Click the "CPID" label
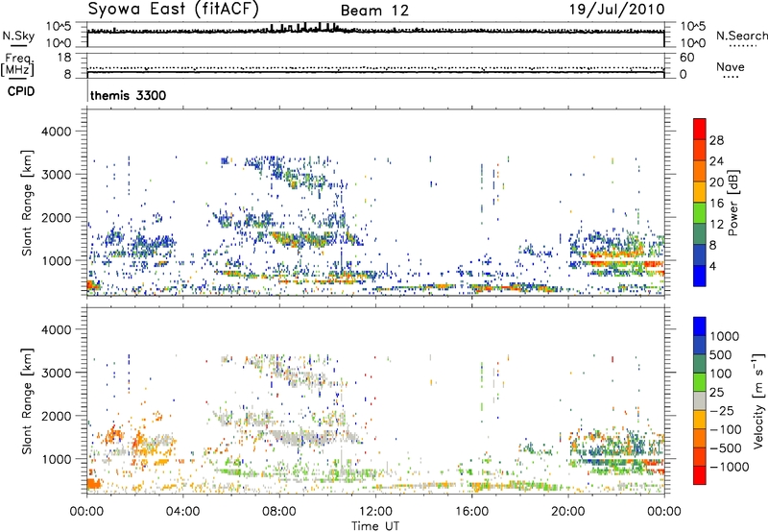768x532 pixels. click(21, 91)
